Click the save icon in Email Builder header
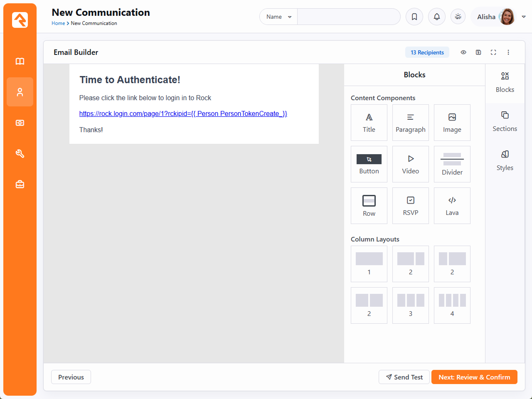532x399 pixels. tap(478, 52)
